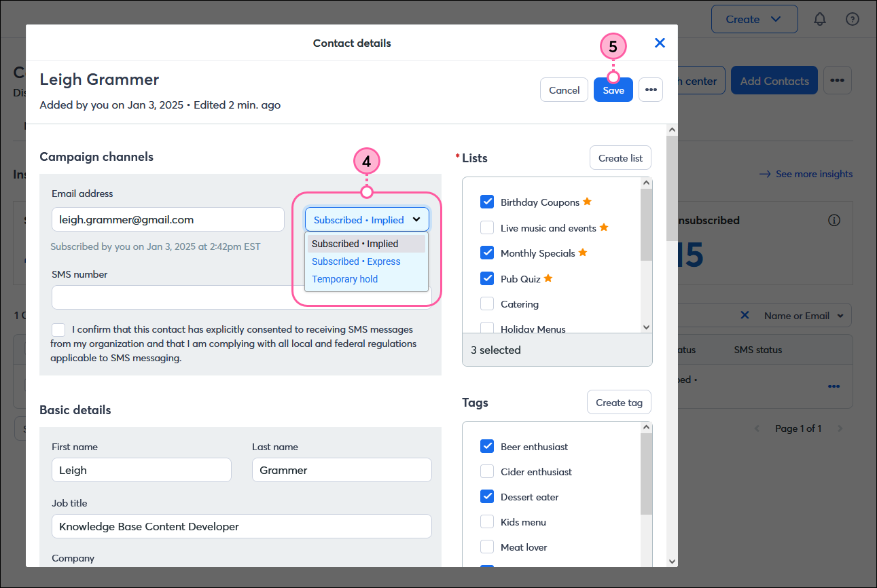The width and height of the screenshot is (877, 588).
Task: Click the star beside Monthly Specials
Action: 582,253
